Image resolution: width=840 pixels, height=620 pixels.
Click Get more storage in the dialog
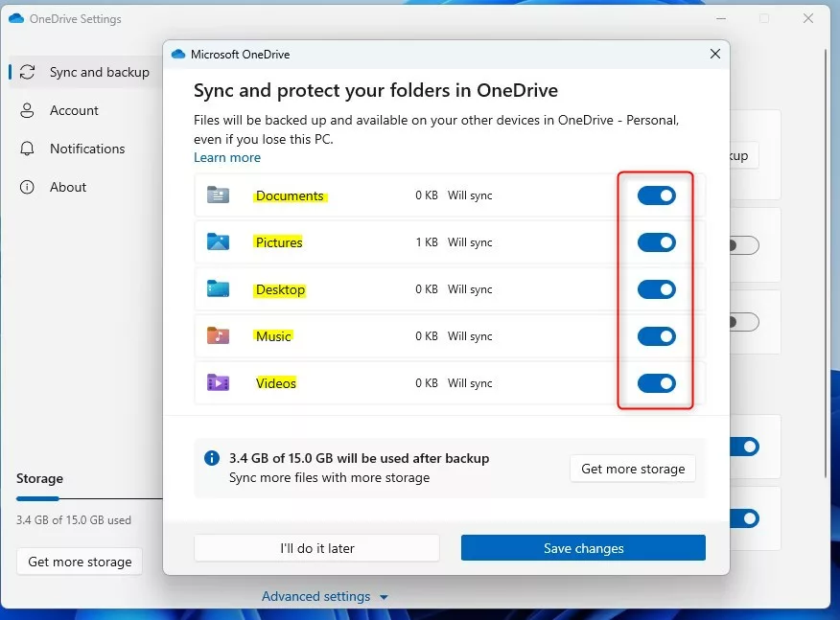(633, 469)
